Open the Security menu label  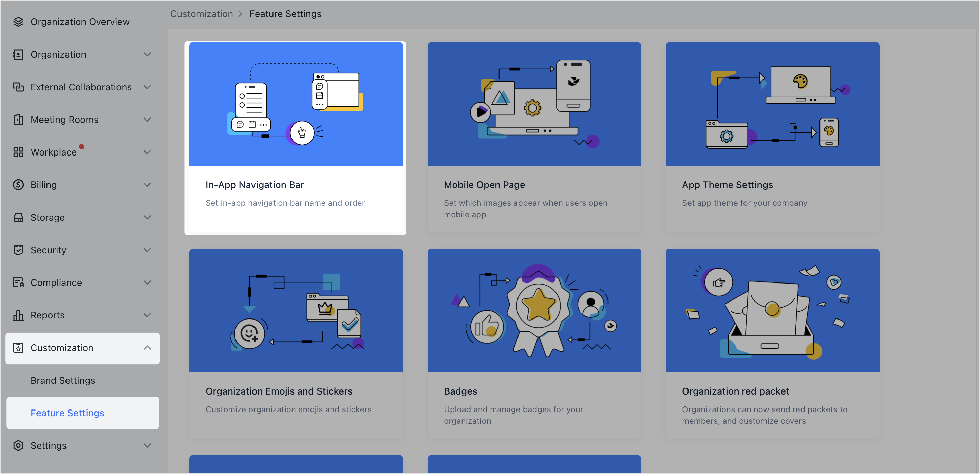[x=48, y=250]
